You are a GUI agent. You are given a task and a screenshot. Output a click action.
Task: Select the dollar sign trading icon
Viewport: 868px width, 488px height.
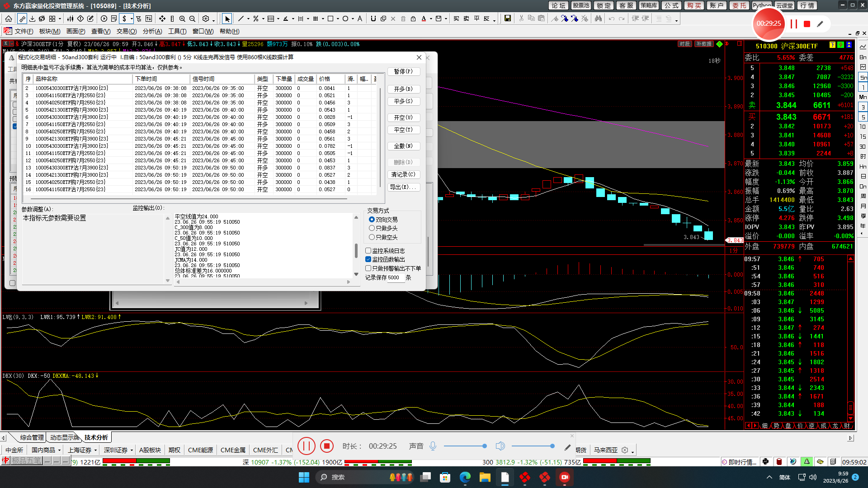(x=124, y=19)
